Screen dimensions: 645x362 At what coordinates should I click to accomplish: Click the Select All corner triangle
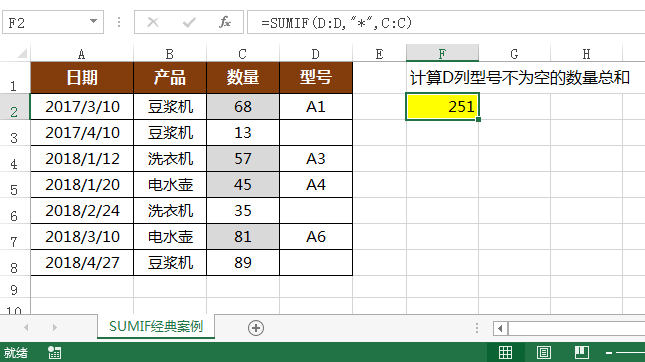click(x=22, y=53)
